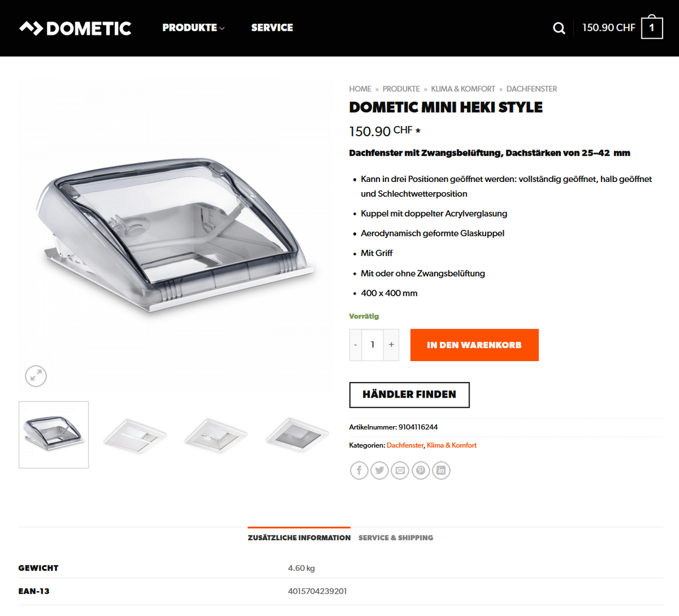
Task: Click Händler finden button
Action: point(409,395)
